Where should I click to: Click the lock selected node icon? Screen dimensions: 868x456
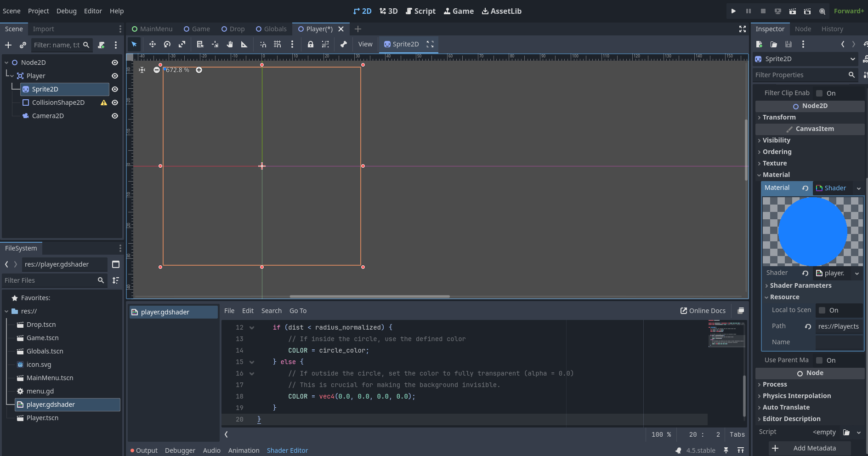tap(311, 44)
